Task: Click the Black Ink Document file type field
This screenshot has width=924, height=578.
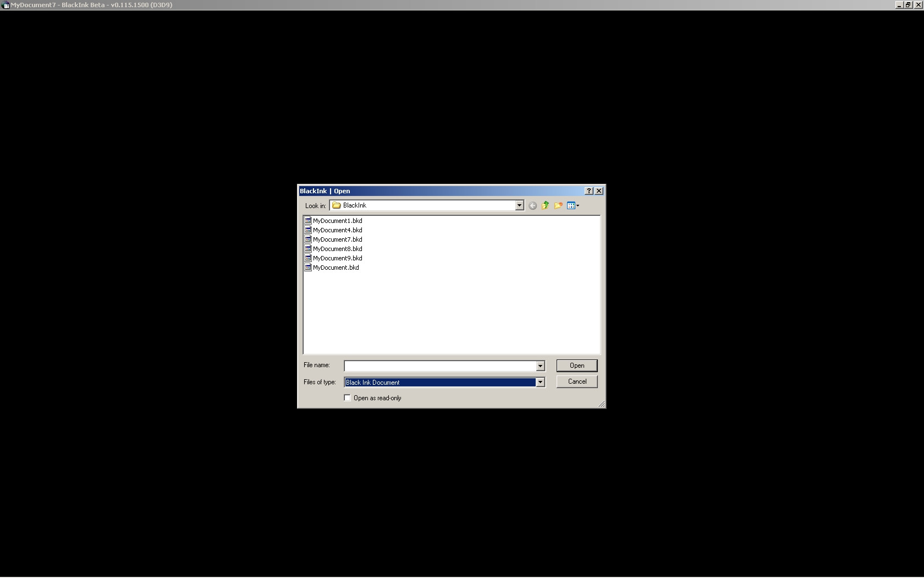Action: tap(440, 382)
